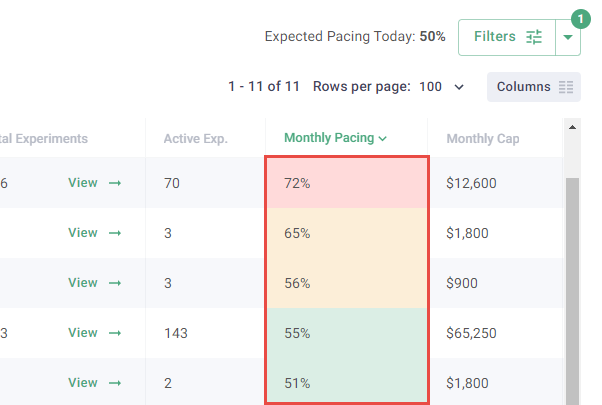The image size is (602, 405).
Task: Click the scrollbar up arrow
Action: (x=572, y=127)
